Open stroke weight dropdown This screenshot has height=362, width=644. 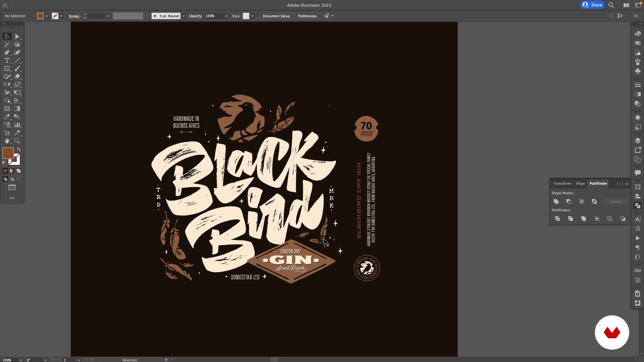pyautogui.click(x=108, y=16)
